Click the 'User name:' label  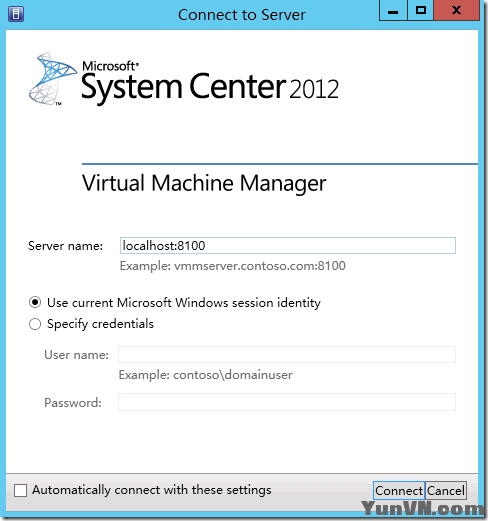click(x=76, y=355)
